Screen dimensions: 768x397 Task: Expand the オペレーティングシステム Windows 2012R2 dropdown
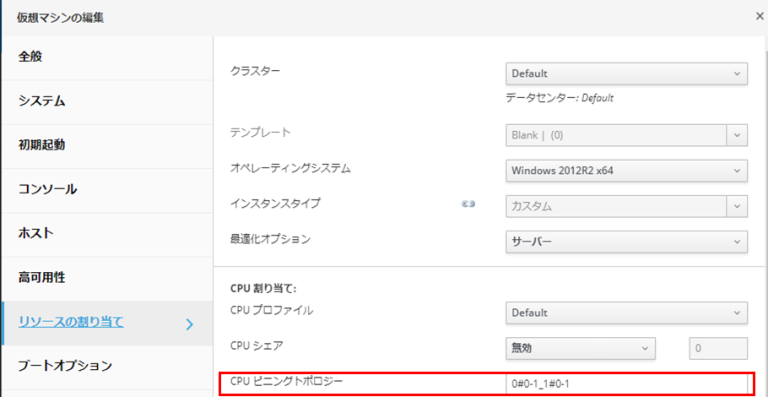tap(626, 171)
